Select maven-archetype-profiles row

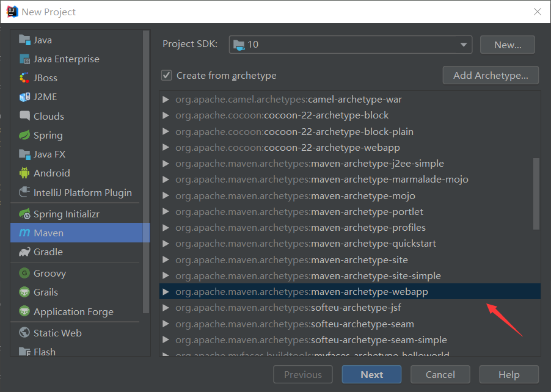point(350,228)
